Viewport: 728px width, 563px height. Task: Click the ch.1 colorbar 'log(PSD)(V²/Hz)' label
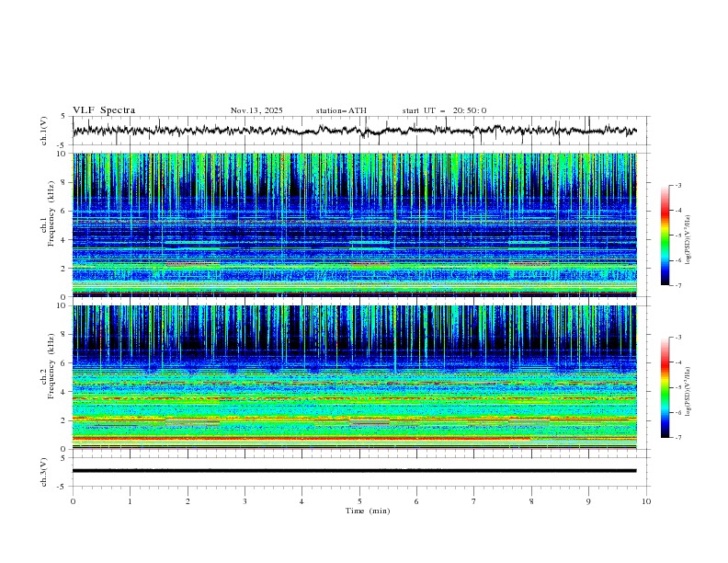point(688,240)
